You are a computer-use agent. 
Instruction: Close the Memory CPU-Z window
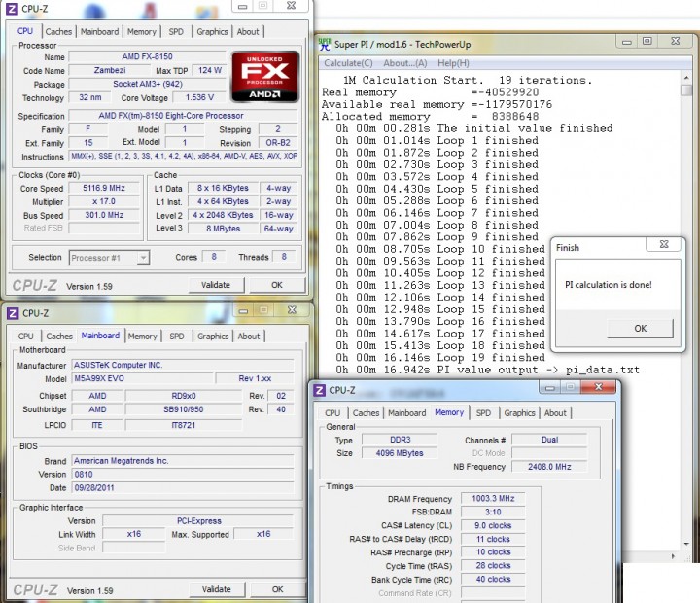(x=599, y=387)
